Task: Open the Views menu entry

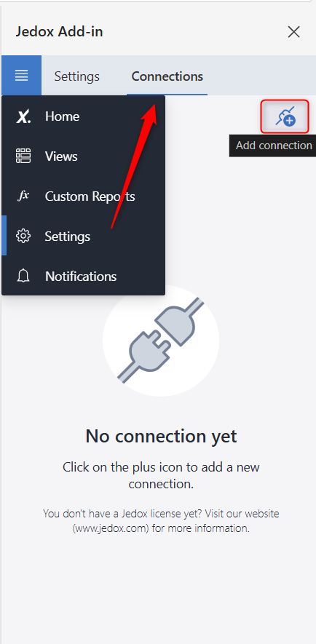Action: (x=61, y=156)
